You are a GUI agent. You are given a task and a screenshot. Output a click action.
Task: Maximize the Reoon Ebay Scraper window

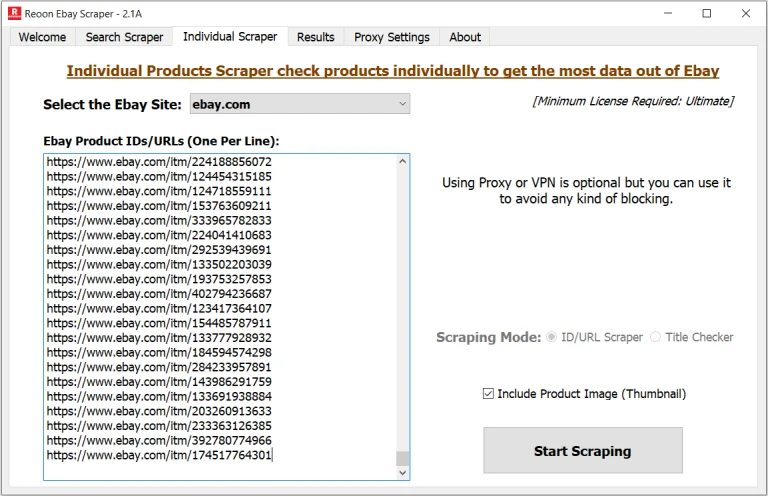click(x=707, y=13)
